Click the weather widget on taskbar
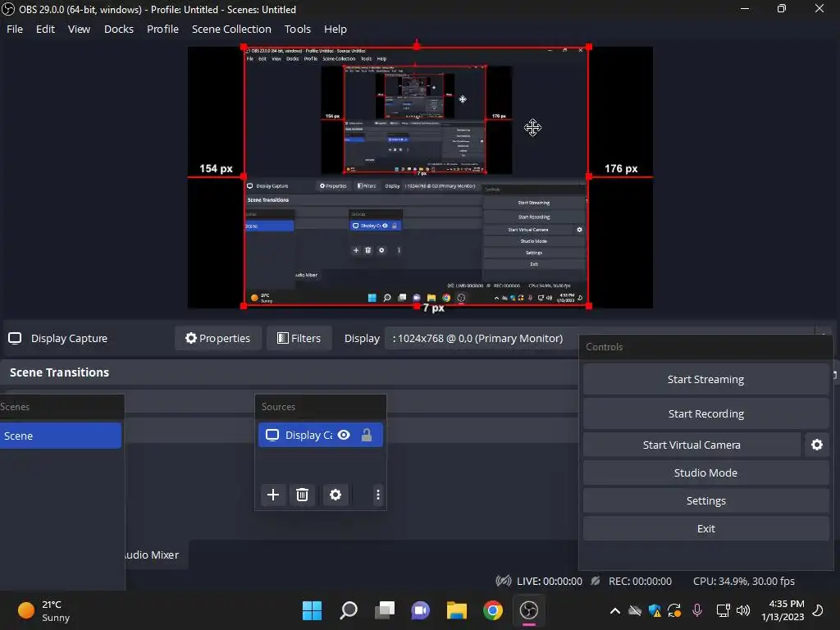This screenshot has width=840, height=630. click(x=44, y=610)
